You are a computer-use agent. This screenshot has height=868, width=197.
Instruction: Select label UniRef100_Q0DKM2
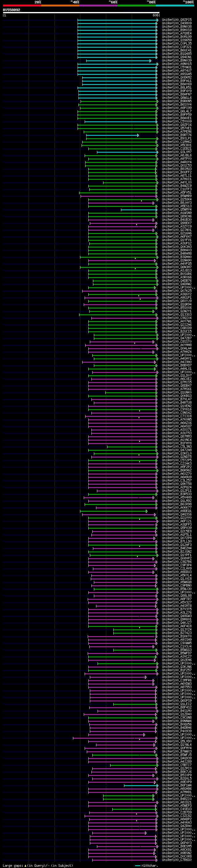point(177,78)
